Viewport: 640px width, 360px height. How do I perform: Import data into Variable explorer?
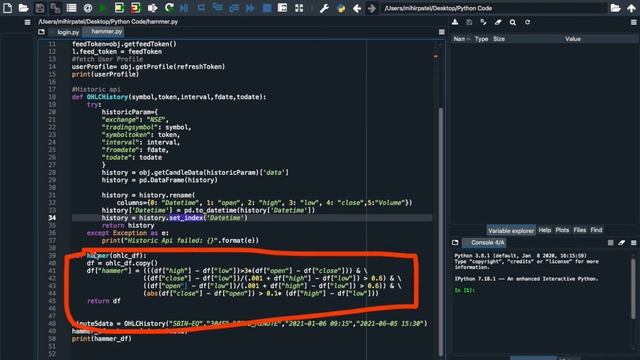pos(455,22)
